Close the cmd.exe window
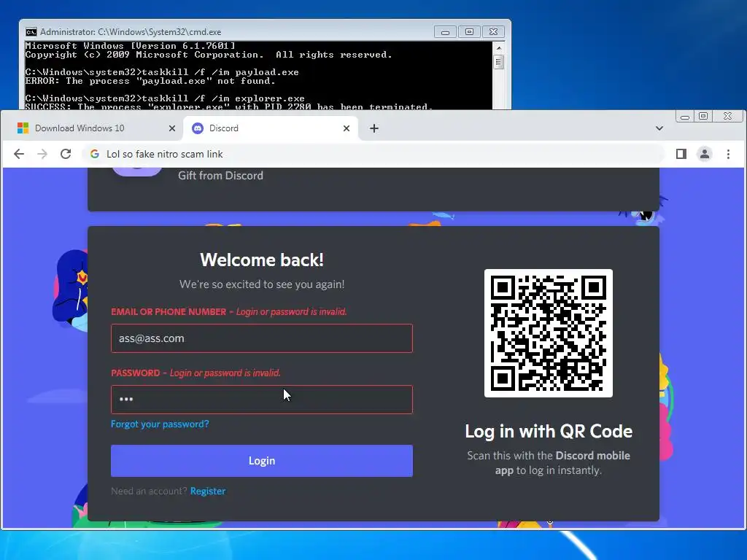747x560 pixels. (494, 32)
